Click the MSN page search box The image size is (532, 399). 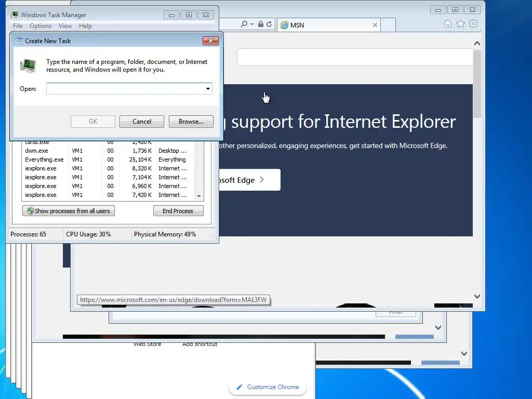click(x=355, y=57)
